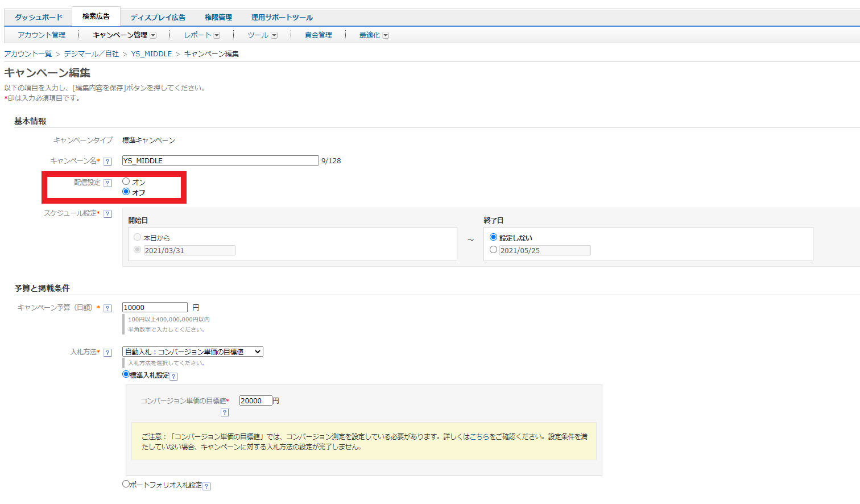Viewport: 860px width, 504px height.
Task: Go to アカウント管理
Action: point(42,35)
